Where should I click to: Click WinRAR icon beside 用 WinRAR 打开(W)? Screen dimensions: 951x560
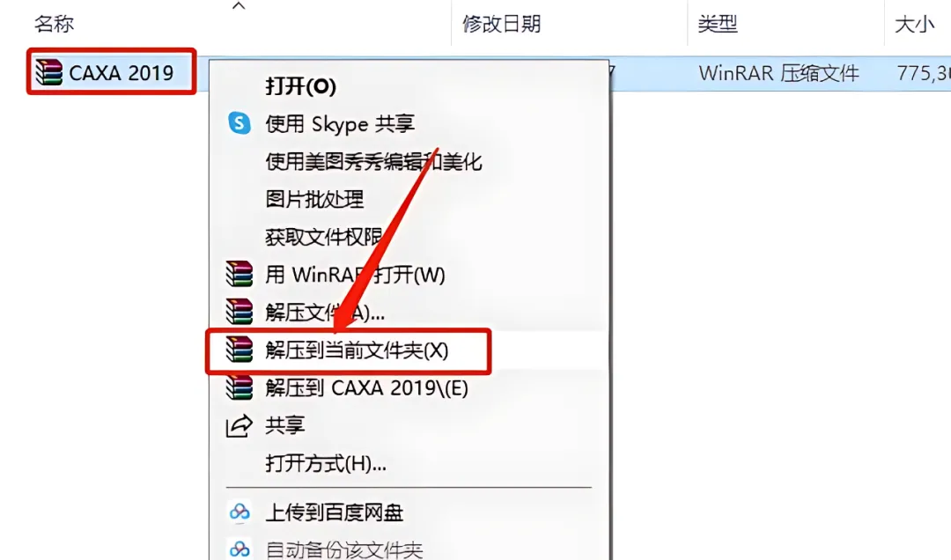tap(239, 274)
